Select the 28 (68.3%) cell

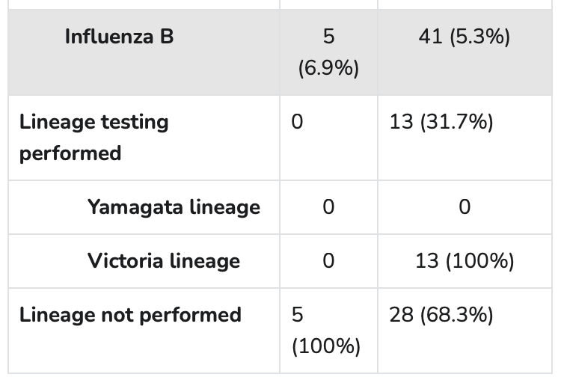[441, 315]
